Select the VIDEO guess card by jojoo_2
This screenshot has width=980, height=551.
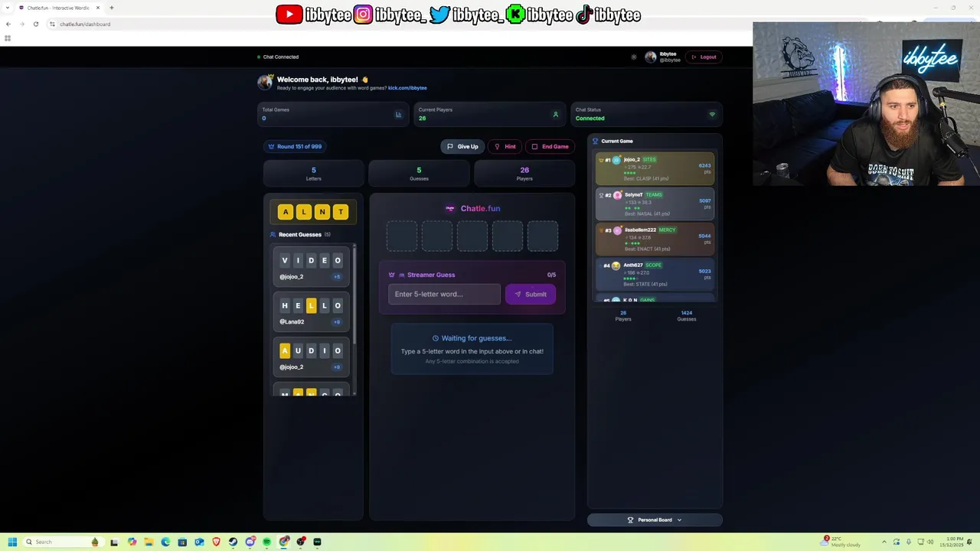[312, 267]
